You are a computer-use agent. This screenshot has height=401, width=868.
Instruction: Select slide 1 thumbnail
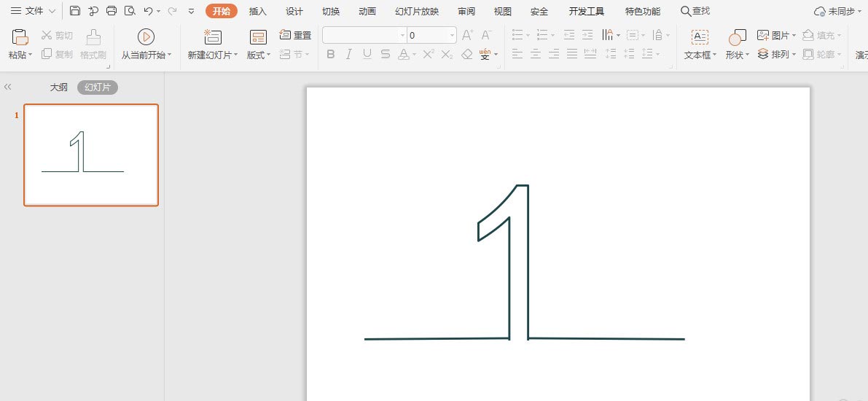click(x=91, y=155)
